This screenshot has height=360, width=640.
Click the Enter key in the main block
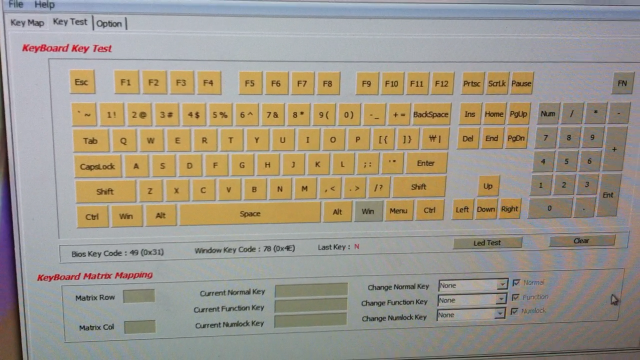coord(426,163)
